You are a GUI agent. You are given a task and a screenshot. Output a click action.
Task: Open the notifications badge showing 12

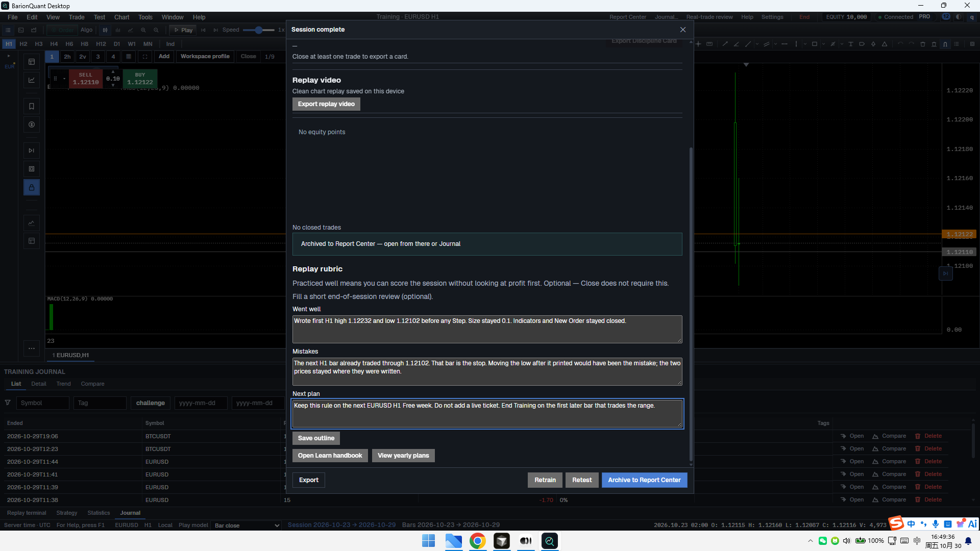[946, 17]
